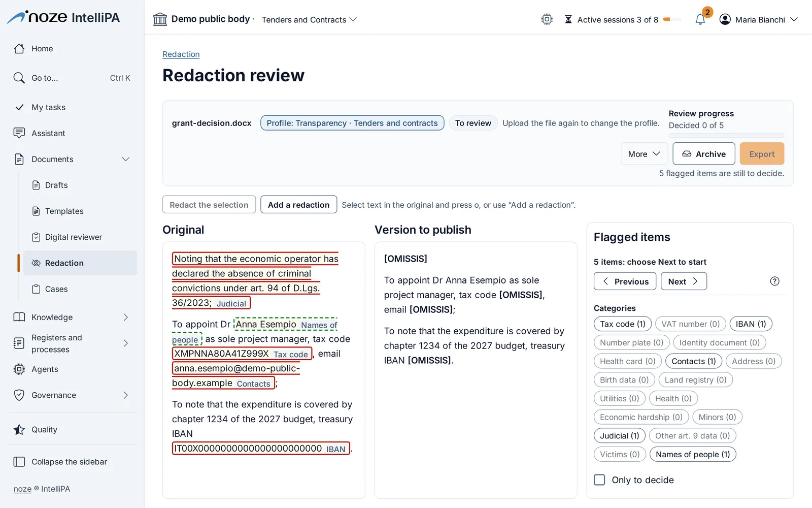Toggle the Minors (0) category chip
This screenshot has width=812, height=508.
pyautogui.click(x=718, y=417)
